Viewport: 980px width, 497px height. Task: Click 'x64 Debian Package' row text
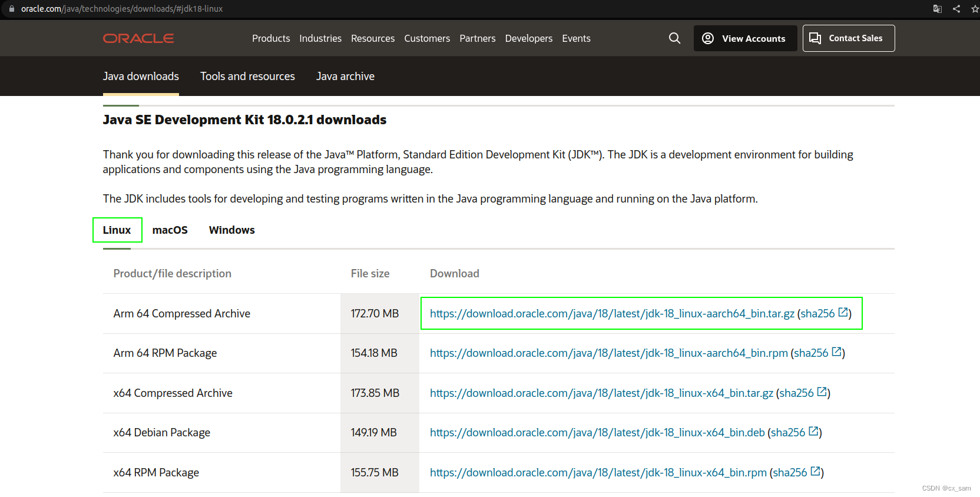click(x=162, y=432)
